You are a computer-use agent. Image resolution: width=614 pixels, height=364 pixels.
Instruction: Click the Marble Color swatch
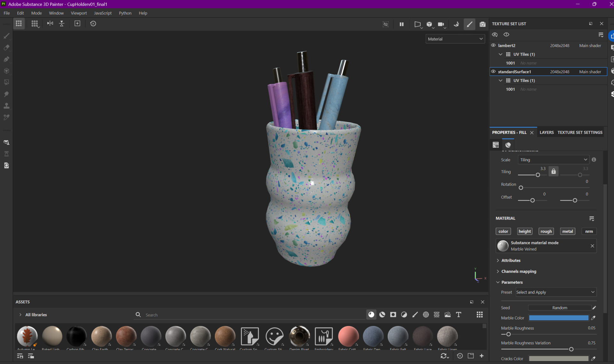click(x=558, y=318)
